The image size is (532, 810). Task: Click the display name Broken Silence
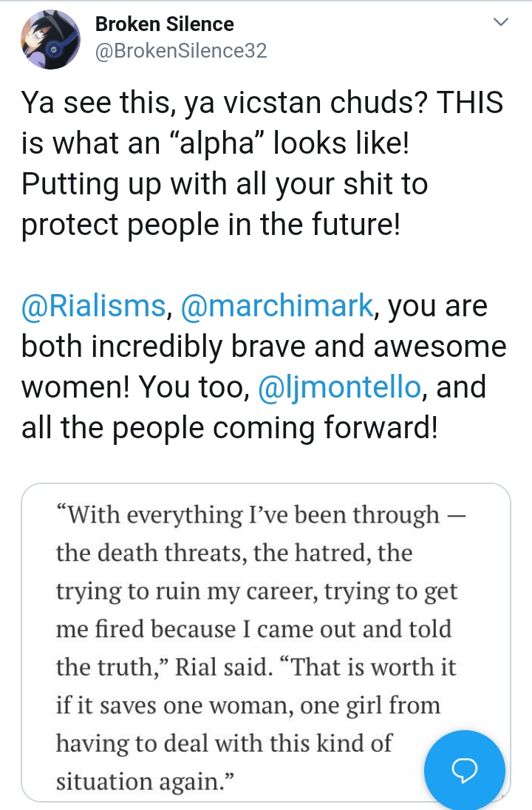click(x=164, y=24)
